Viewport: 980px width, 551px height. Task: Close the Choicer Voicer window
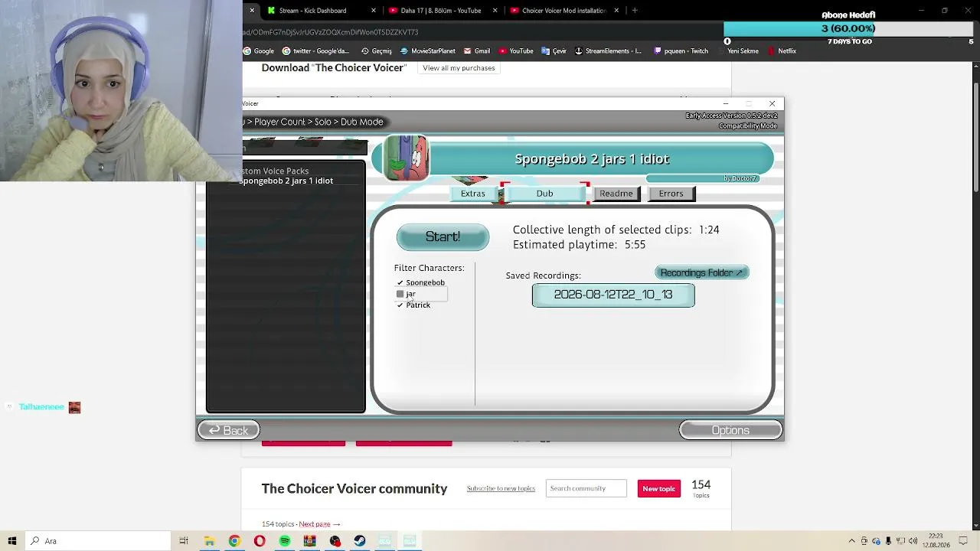click(x=772, y=103)
